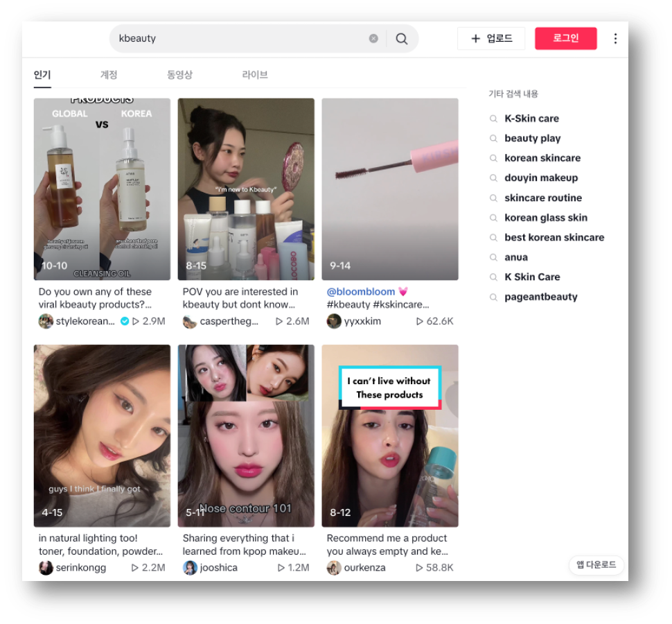Select the beauty play suggestion
The height and width of the screenshot is (624, 672).
pyautogui.click(x=533, y=138)
